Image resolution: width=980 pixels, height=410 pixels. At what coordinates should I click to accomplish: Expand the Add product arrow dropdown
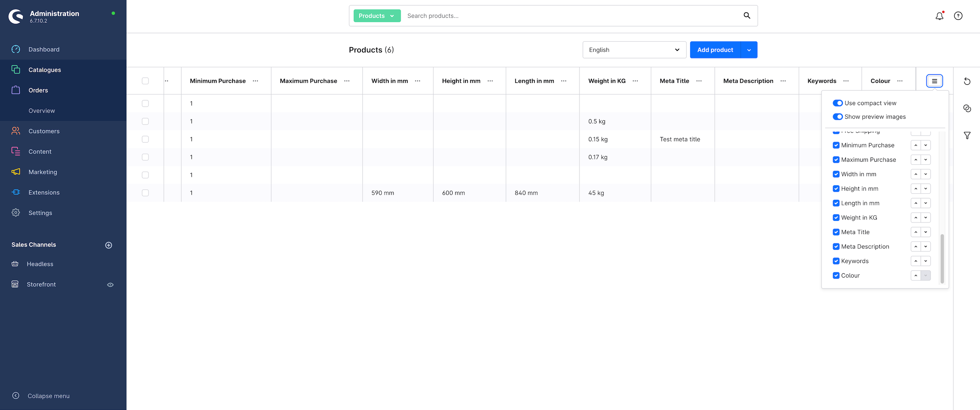point(749,50)
